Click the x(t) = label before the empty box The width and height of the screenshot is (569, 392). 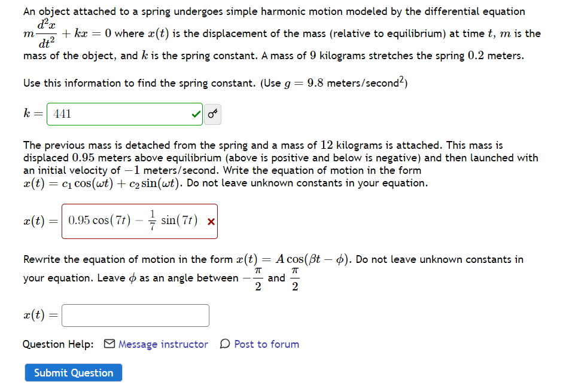tap(39, 315)
